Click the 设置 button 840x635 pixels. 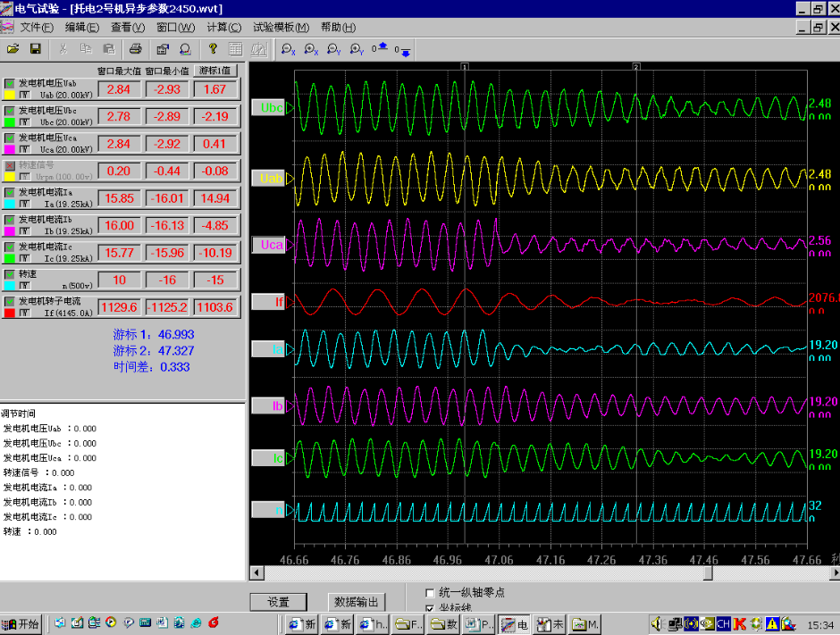click(x=278, y=602)
